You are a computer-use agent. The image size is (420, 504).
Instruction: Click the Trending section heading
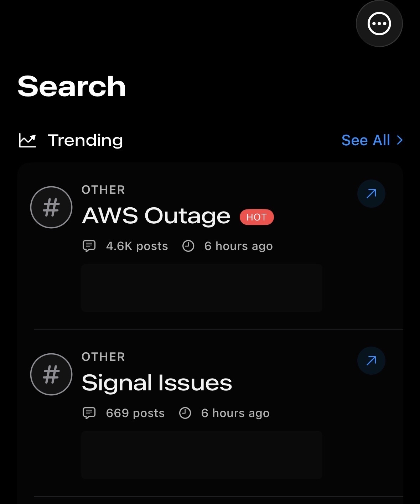[85, 140]
